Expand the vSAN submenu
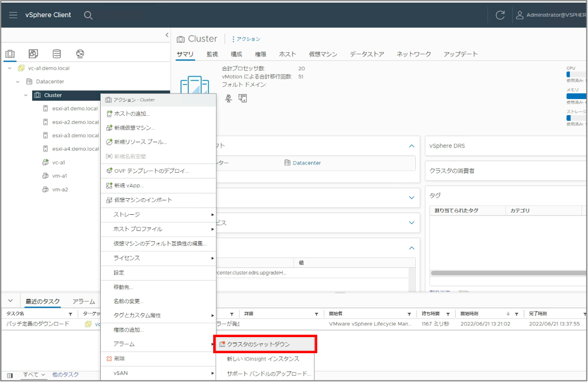 158,373
